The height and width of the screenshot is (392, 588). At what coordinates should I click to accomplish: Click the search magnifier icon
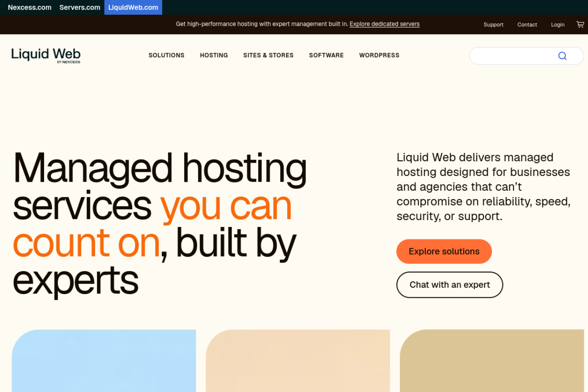click(x=562, y=56)
